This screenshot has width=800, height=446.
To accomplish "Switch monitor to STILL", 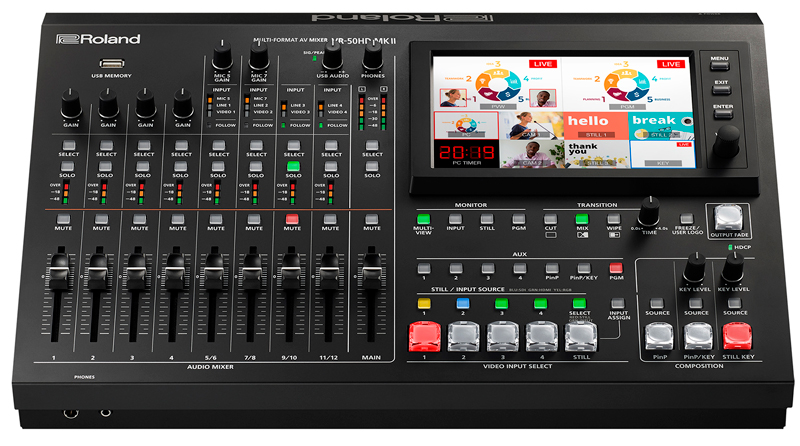I will point(487,219).
